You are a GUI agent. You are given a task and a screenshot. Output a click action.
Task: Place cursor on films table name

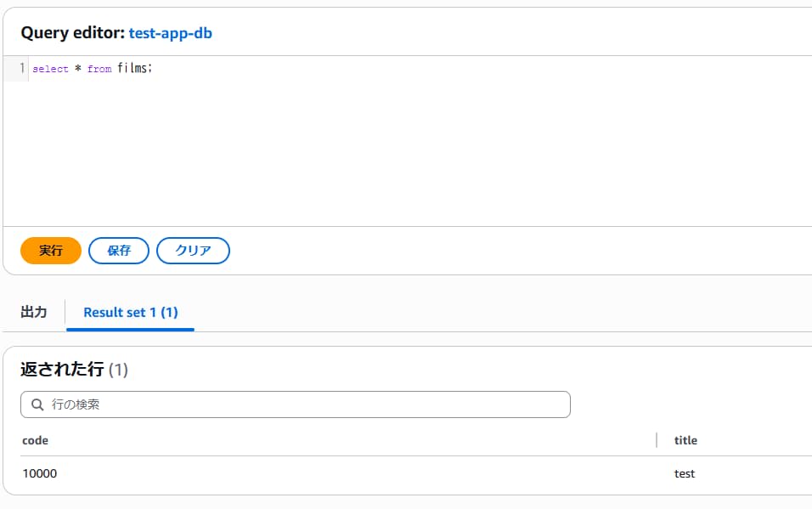point(132,68)
